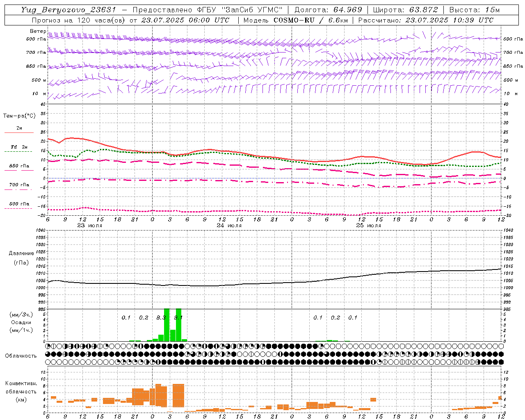This screenshot has width=525, height=420.
Task: Select the provider text "ЗапСиб УГМС"
Action: coord(252,10)
